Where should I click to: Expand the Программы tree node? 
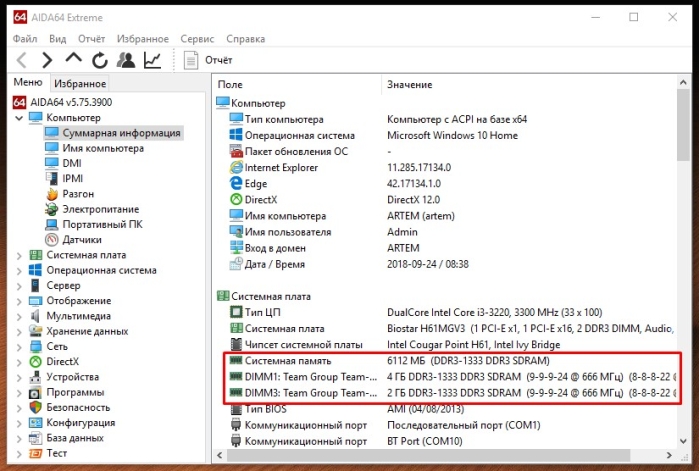[19, 393]
